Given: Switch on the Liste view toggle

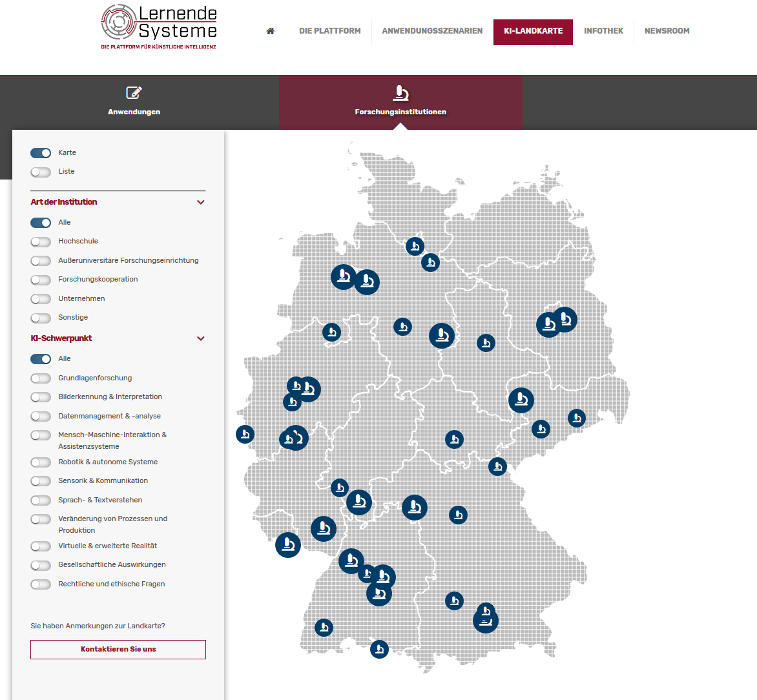Looking at the screenshot, I should tap(41, 172).
